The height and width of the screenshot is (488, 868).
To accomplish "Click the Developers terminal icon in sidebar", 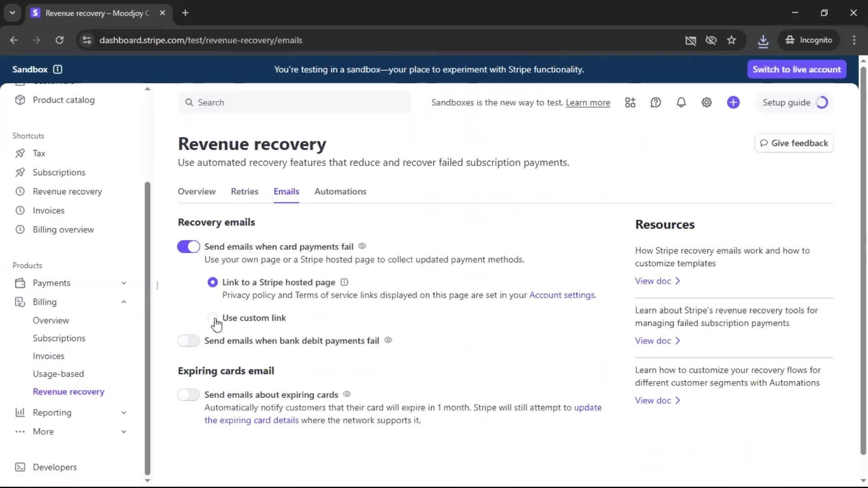I will [x=20, y=467].
